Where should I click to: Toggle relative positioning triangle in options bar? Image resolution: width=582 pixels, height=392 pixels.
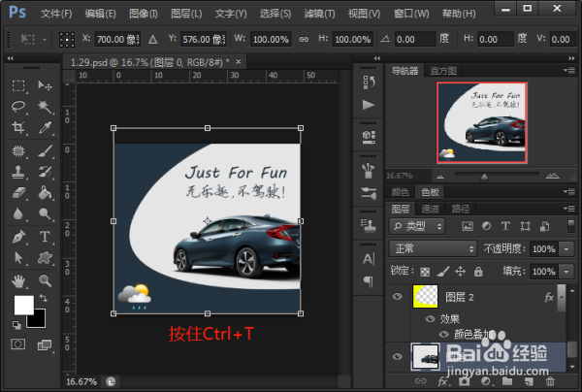tap(152, 39)
